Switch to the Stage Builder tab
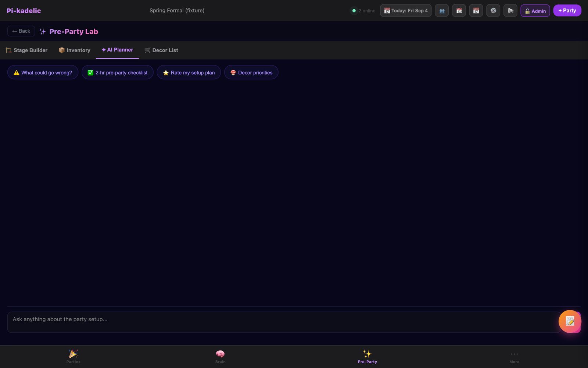The width and height of the screenshot is (588, 368). pyautogui.click(x=26, y=50)
